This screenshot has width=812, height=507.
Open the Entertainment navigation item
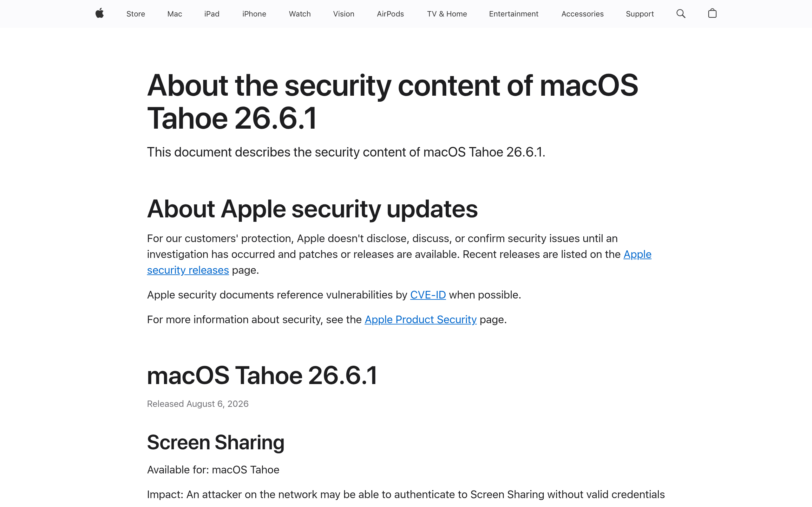(x=514, y=14)
